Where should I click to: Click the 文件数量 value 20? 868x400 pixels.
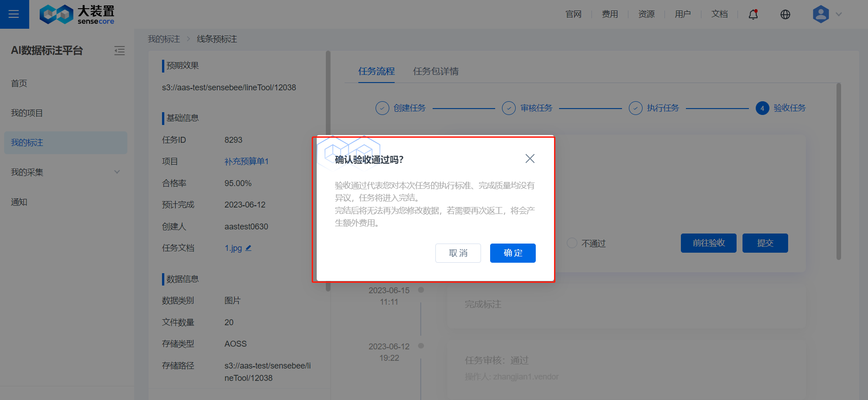point(229,322)
